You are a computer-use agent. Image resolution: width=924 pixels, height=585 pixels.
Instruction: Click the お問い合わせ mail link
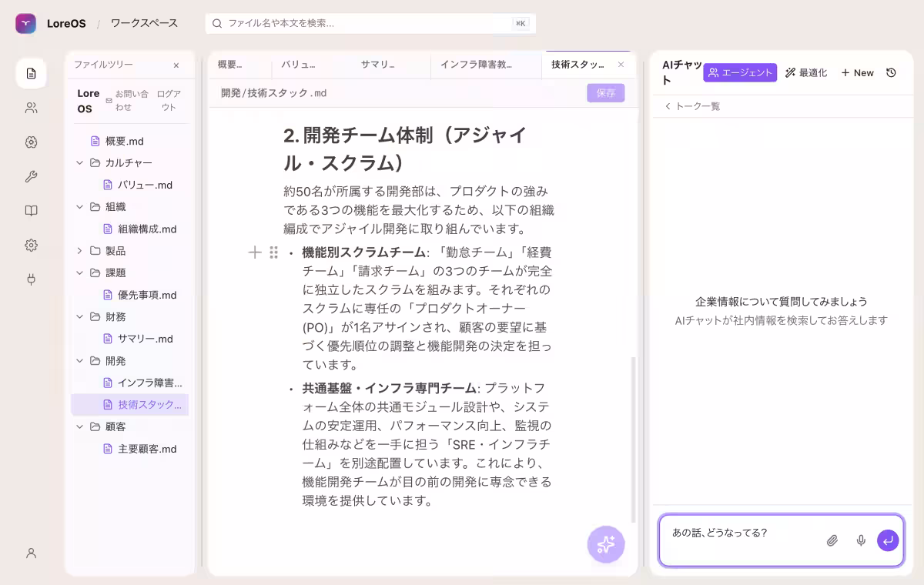tap(128, 100)
